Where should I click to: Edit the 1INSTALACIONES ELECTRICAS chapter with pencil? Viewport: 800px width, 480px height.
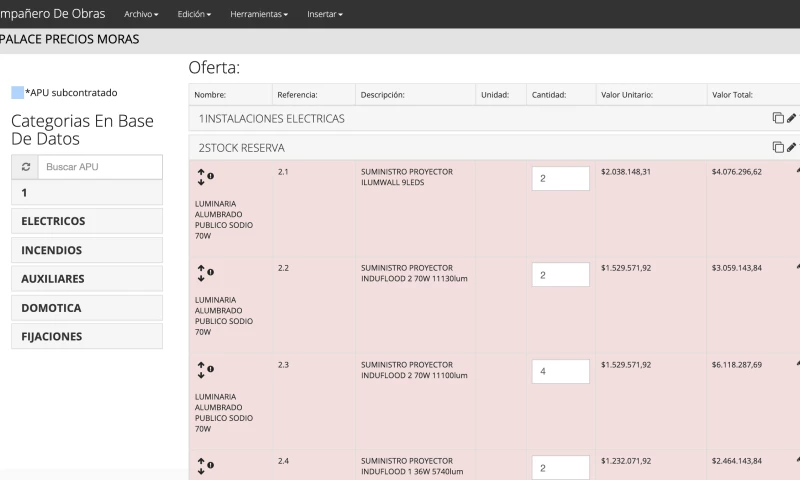click(791, 118)
